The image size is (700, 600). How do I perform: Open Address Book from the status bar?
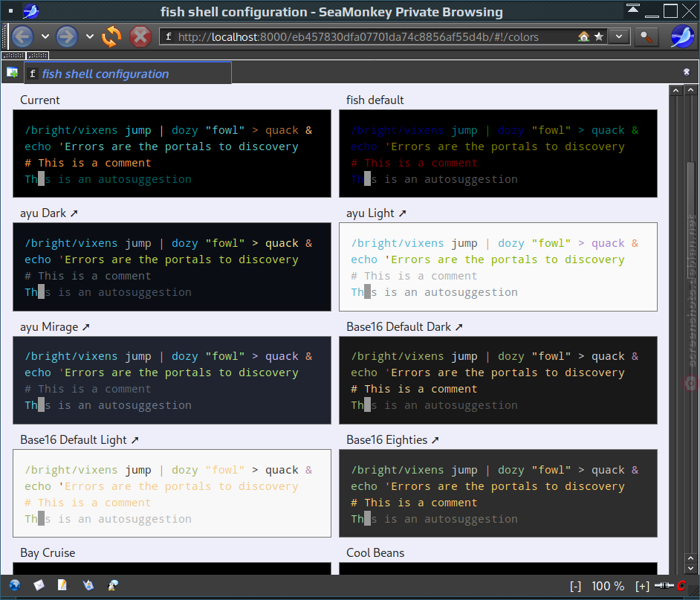(88, 585)
